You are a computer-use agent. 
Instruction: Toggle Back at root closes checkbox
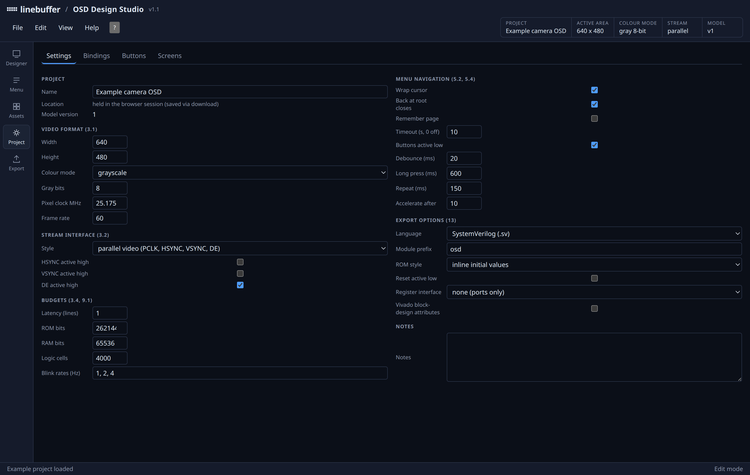tap(594, 104)
